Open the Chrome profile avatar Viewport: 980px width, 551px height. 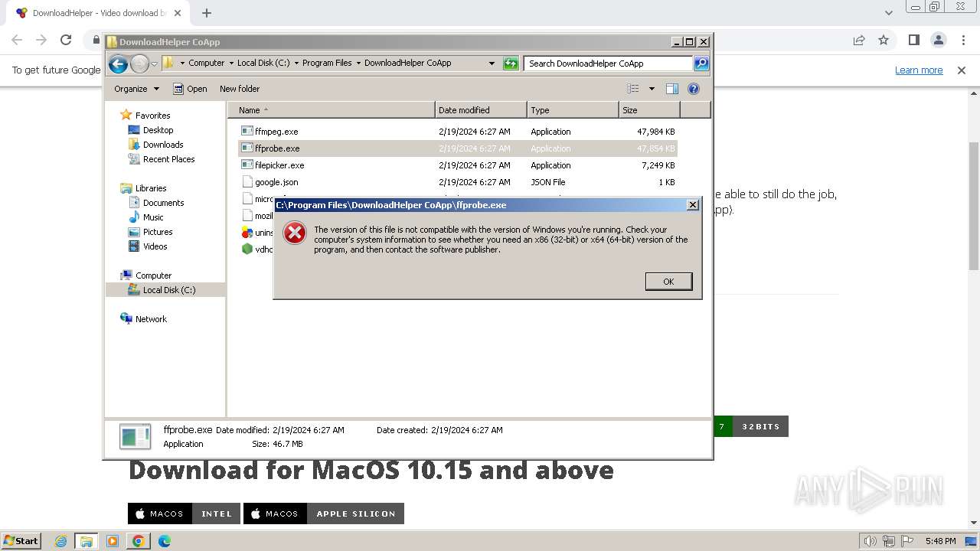click(x=938, y=40)
